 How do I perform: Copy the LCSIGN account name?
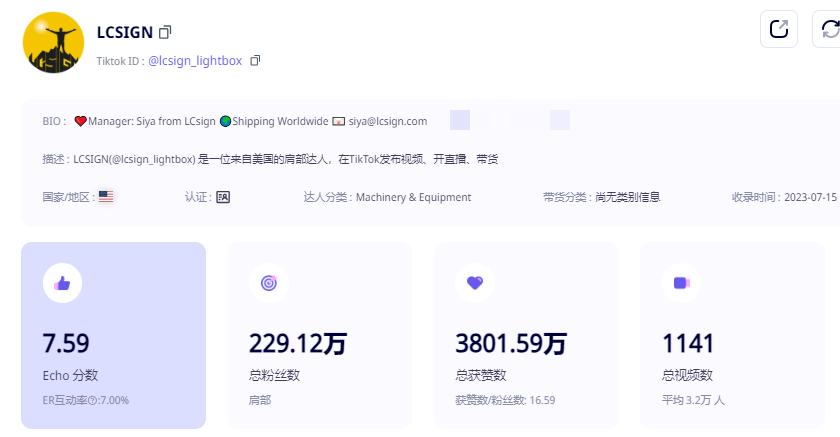166,32
